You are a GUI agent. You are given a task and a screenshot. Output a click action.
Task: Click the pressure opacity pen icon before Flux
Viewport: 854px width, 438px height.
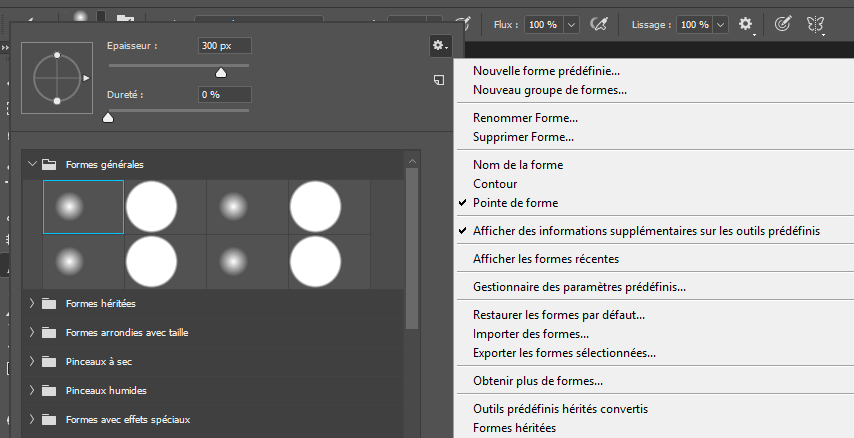click(463, 23)
